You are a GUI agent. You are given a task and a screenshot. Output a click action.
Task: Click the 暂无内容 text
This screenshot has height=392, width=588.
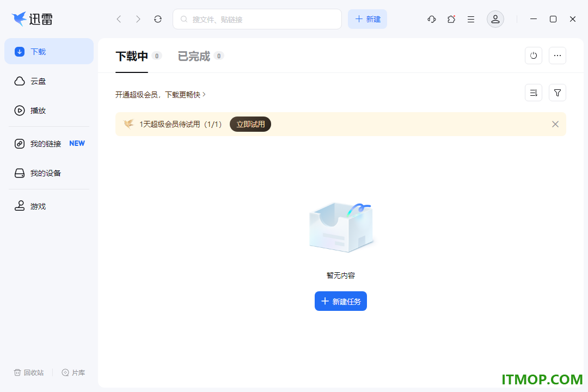click(340, 275)
